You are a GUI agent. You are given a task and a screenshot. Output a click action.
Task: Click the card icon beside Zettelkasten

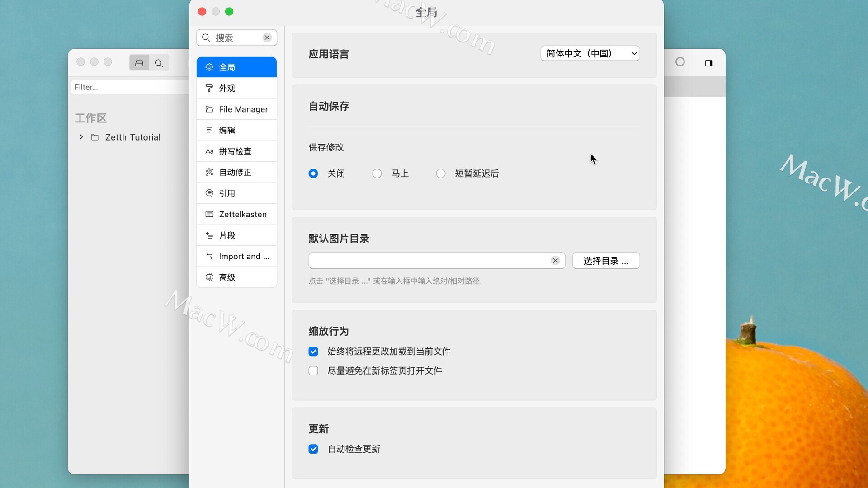(209, 214)
